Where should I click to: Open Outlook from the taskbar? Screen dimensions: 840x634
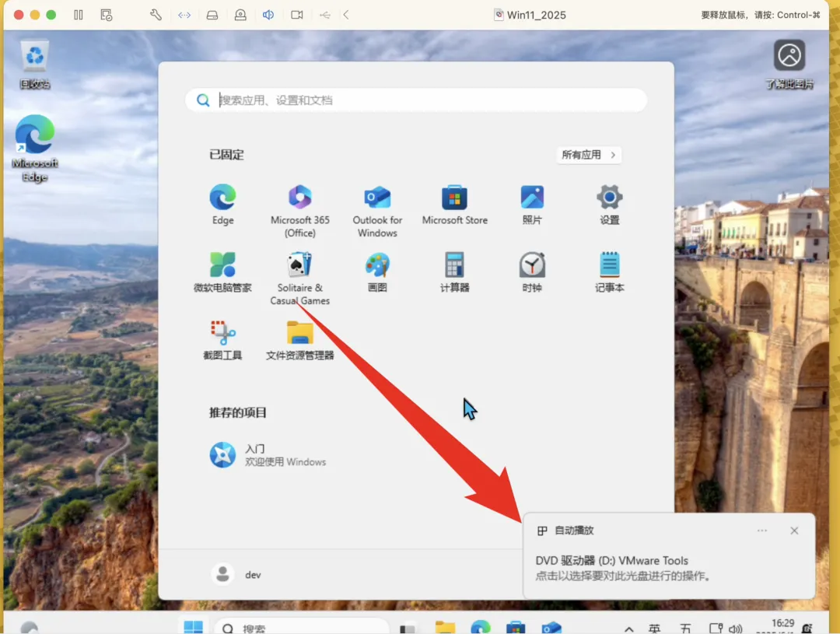tap(551, 627)
